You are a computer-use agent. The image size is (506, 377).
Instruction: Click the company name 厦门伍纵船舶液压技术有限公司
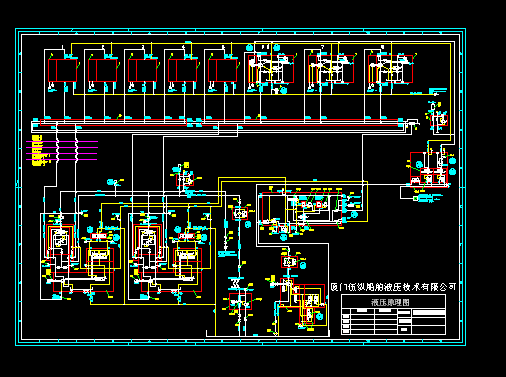coord(393,287)
